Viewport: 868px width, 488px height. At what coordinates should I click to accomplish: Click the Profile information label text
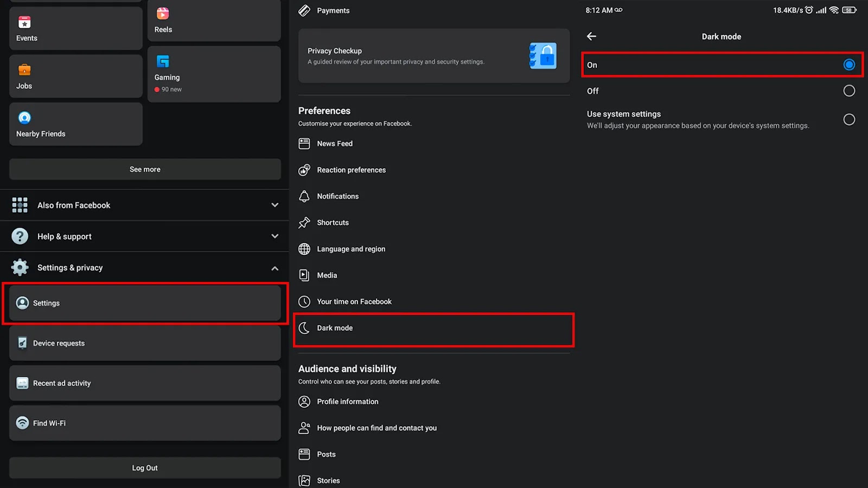348,402
